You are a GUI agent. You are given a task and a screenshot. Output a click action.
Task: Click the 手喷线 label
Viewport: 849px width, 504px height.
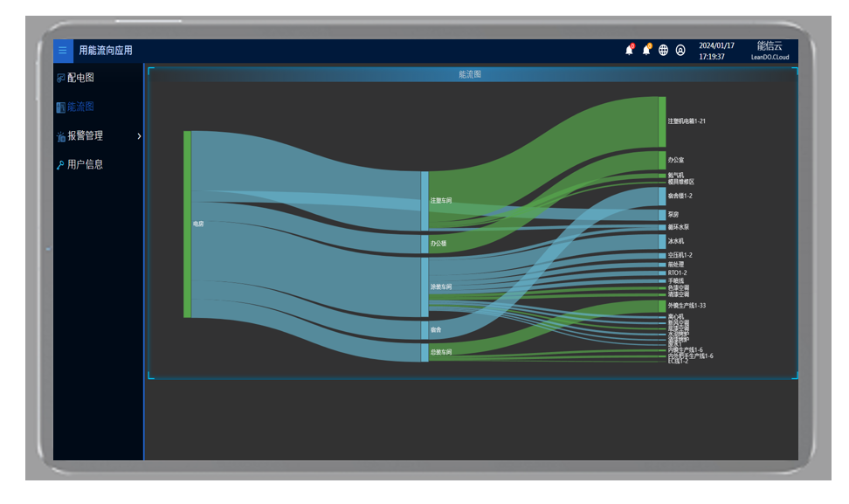(x=676, y=281)
